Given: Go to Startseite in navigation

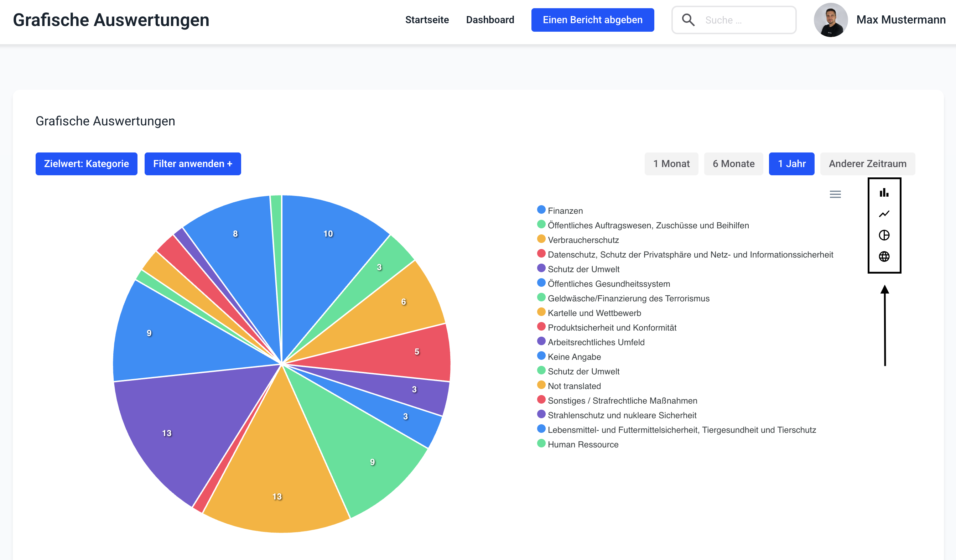Looking at the screenshot, I should click(427, 20).
